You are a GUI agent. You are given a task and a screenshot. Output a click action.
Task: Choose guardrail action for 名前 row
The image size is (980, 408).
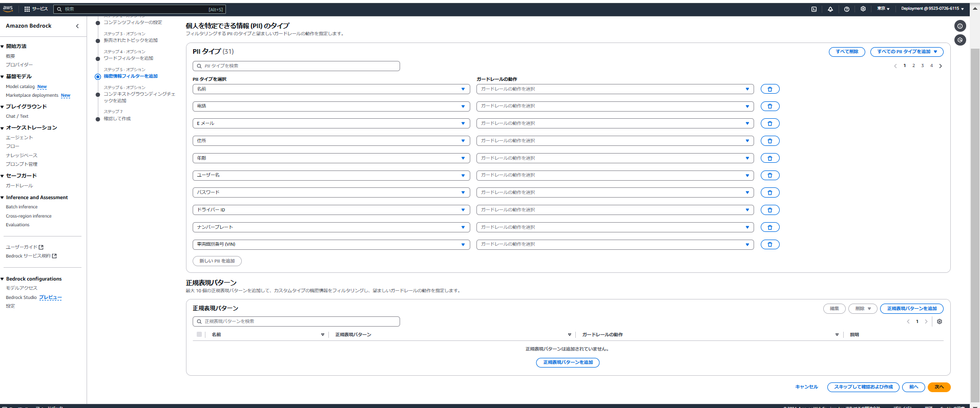tap(615, 89)
